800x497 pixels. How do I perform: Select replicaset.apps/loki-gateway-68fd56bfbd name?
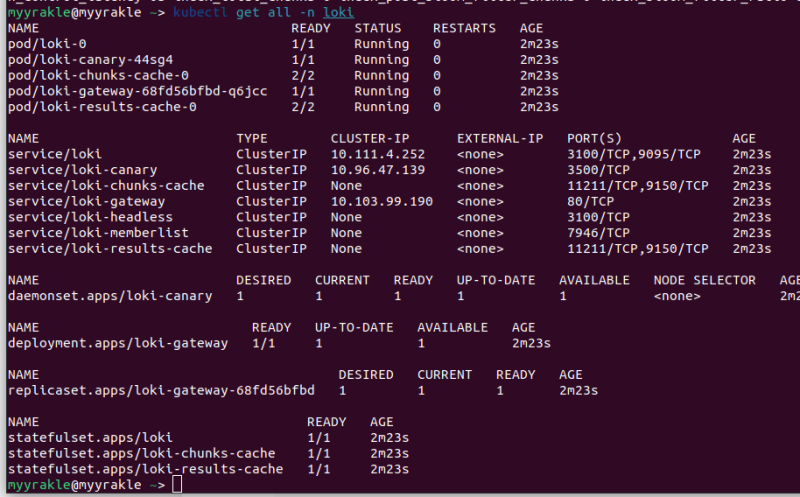point(161,390)
